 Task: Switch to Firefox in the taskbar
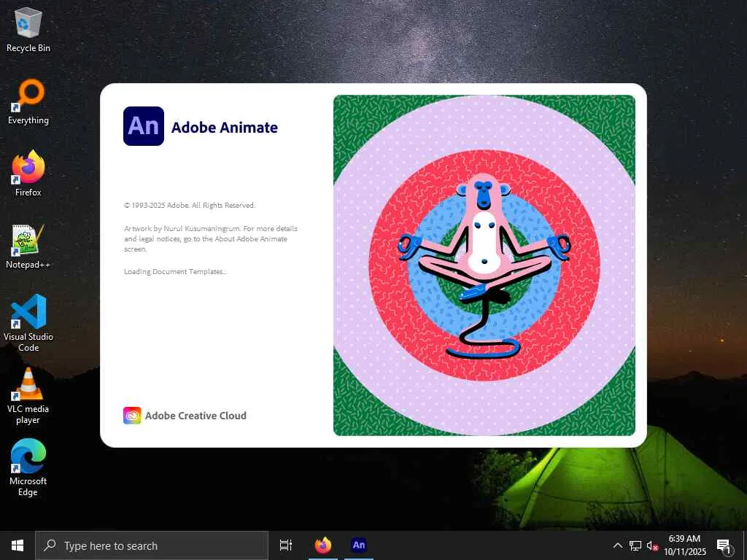323,545
